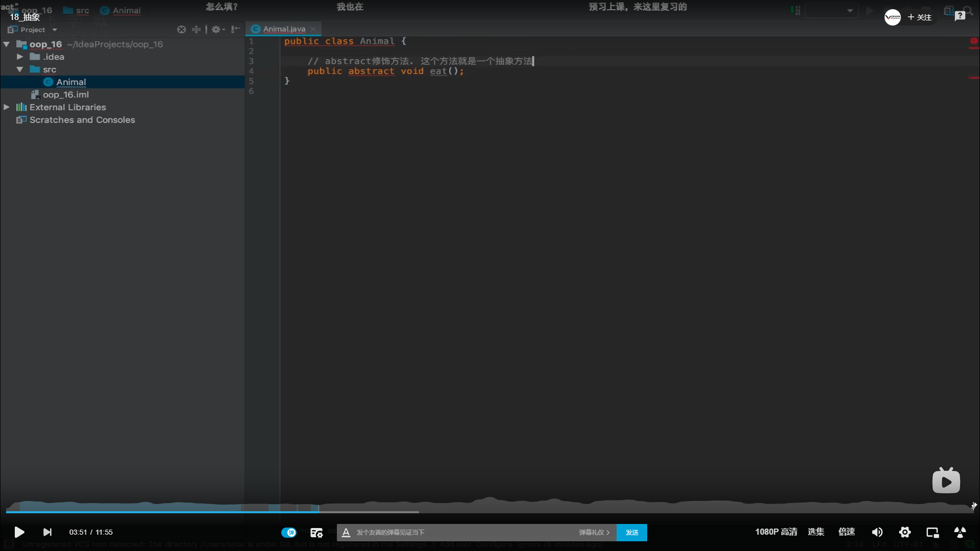Expand the External Libraries node
980x551 pixels.
7,107
